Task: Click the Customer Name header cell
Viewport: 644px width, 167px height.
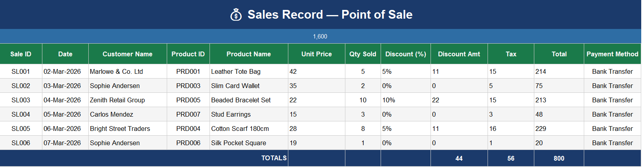Action: 128,54
